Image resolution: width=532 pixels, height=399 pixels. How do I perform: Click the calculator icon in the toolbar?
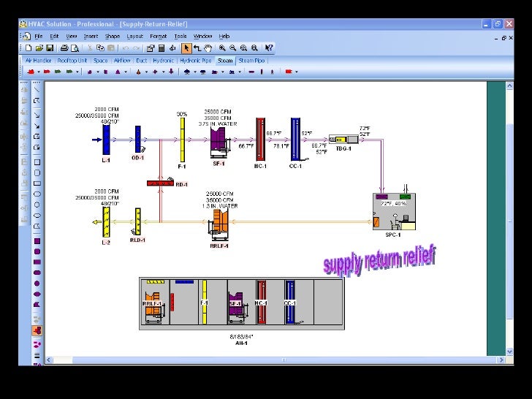(161, 48)
